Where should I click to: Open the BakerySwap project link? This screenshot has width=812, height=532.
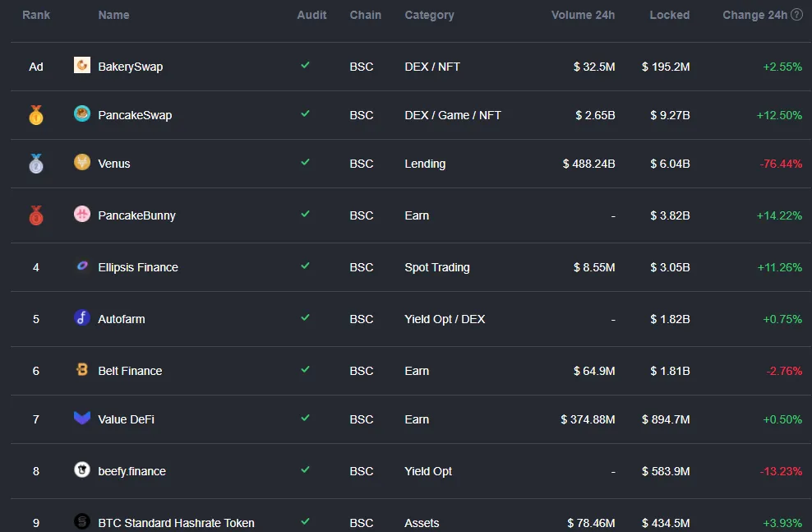[x=131, y=67]
